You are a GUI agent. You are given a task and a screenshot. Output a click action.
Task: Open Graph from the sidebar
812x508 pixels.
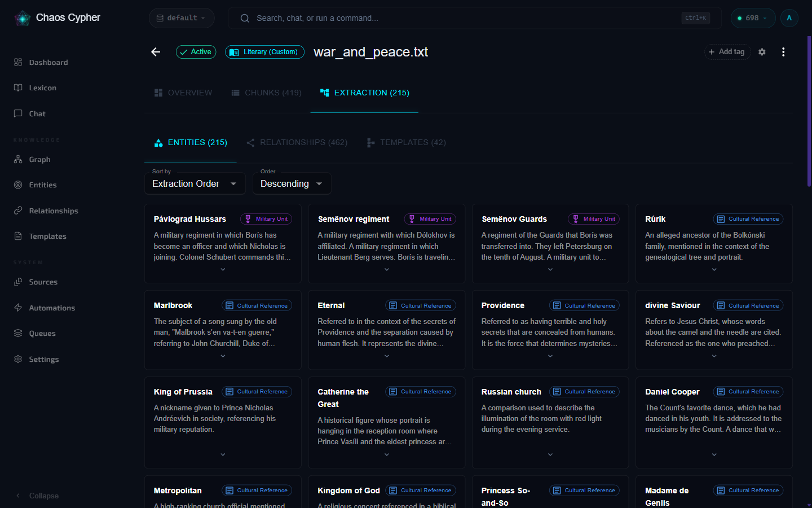[x=39, y=160]
